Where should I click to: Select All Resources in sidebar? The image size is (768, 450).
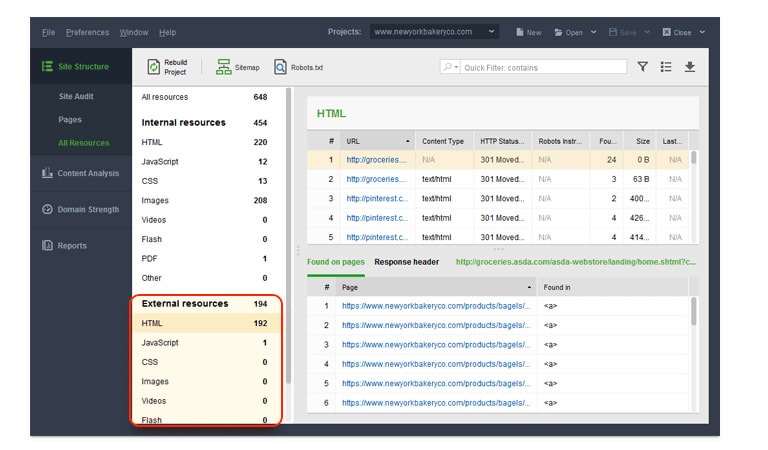pos(84,143)
